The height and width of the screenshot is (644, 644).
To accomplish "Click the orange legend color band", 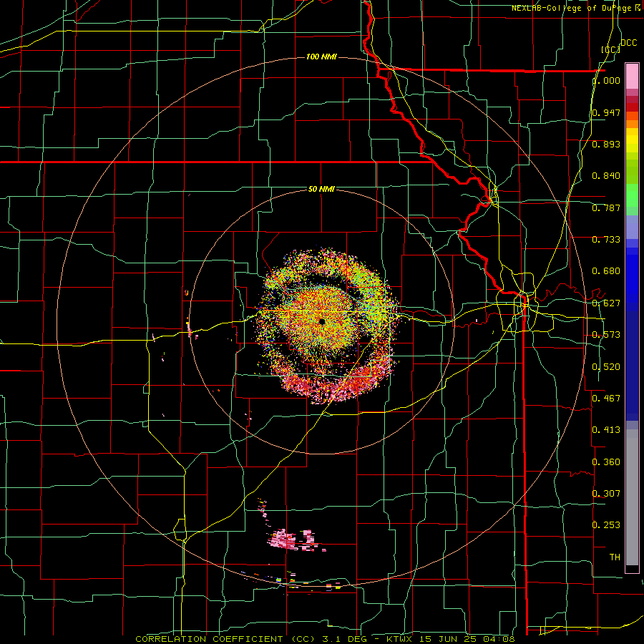I will click(632, 124).
